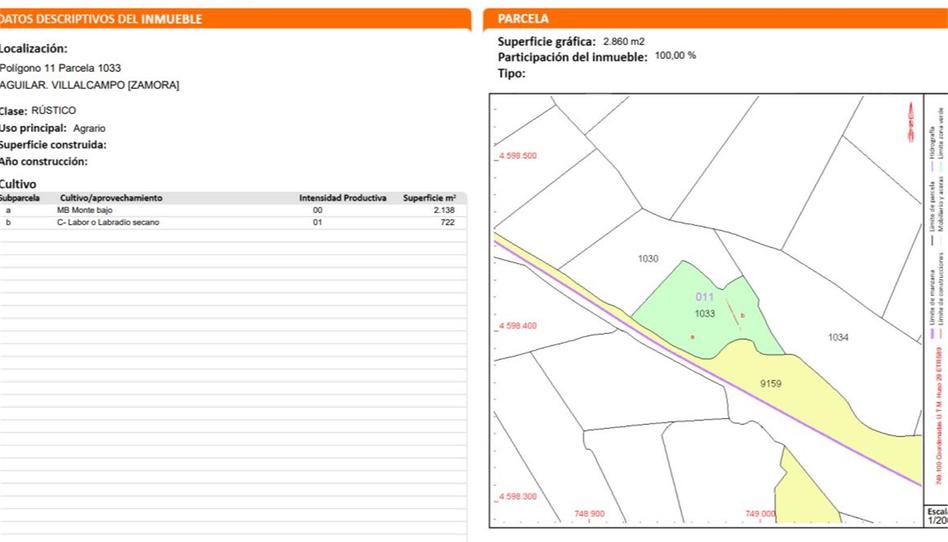Click the DATOS DESCRIPTIVOS DEL INMUEBLE header
948x542 pixels.
tap(235, 19)
